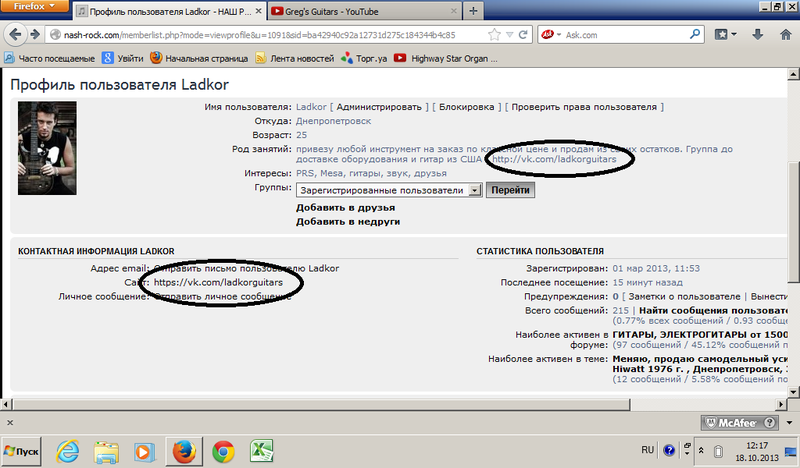This screenshot has width=800, height=468.
Task: Click Добавить в друзья link
Action: pos(345,208)
